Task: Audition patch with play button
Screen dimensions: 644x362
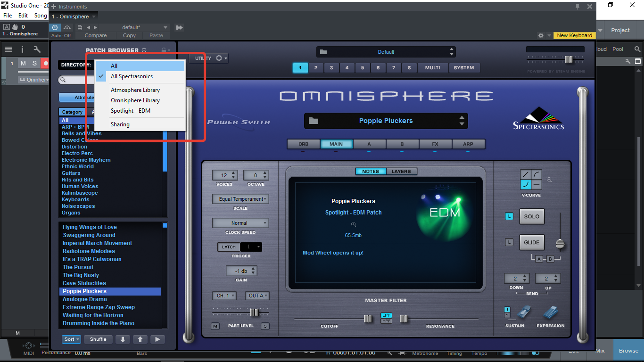Action: 157,339
